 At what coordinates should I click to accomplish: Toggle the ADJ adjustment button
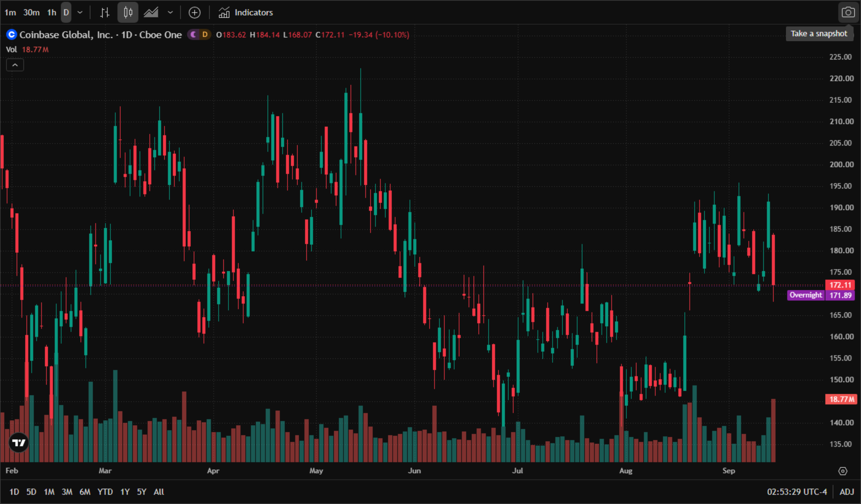847,492
